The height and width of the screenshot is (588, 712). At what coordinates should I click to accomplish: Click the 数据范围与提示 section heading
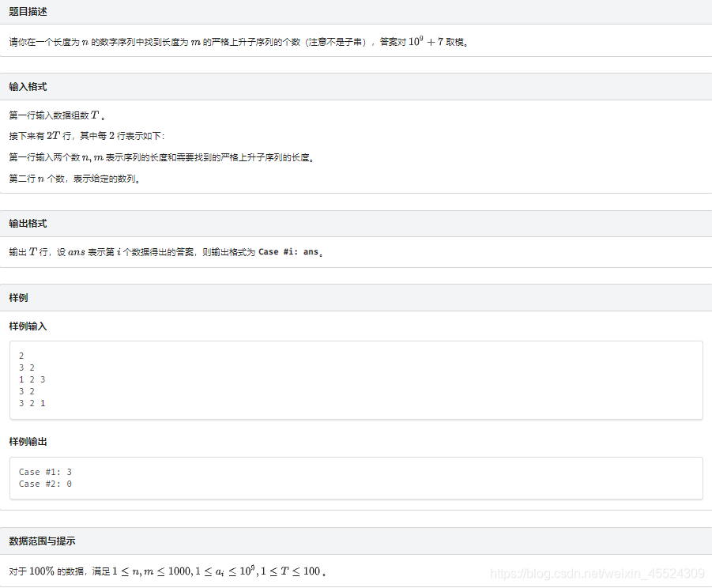pos(42,541)
